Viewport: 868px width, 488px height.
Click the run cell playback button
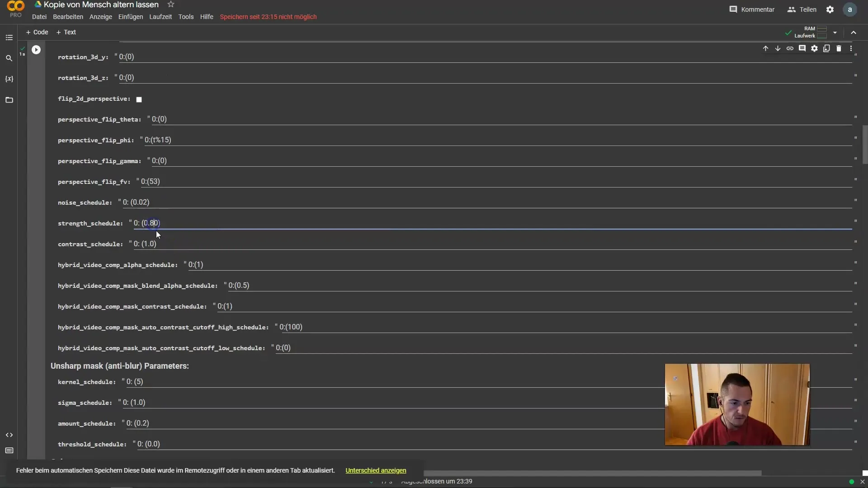(x=36, y=49)
